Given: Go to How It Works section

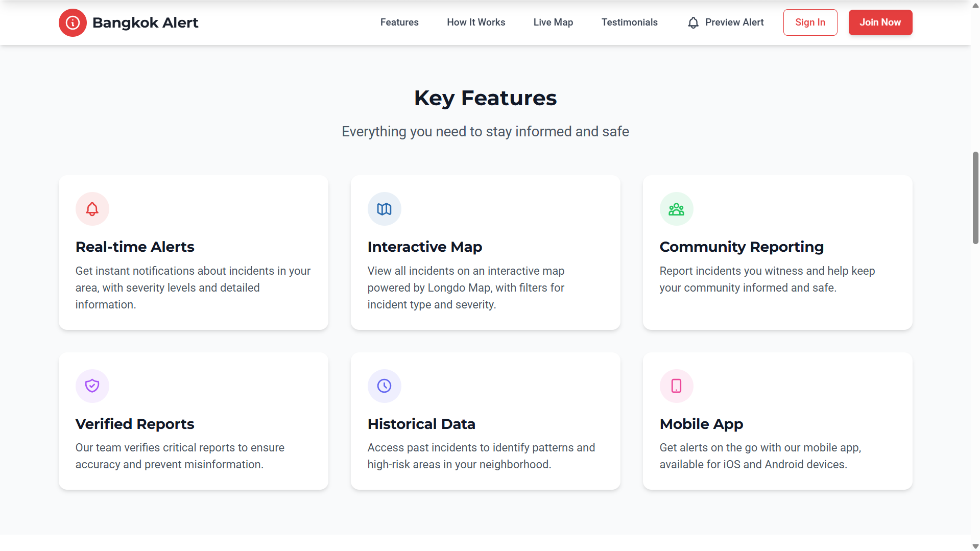Looking at the screenshot, I should pos(475,22).
